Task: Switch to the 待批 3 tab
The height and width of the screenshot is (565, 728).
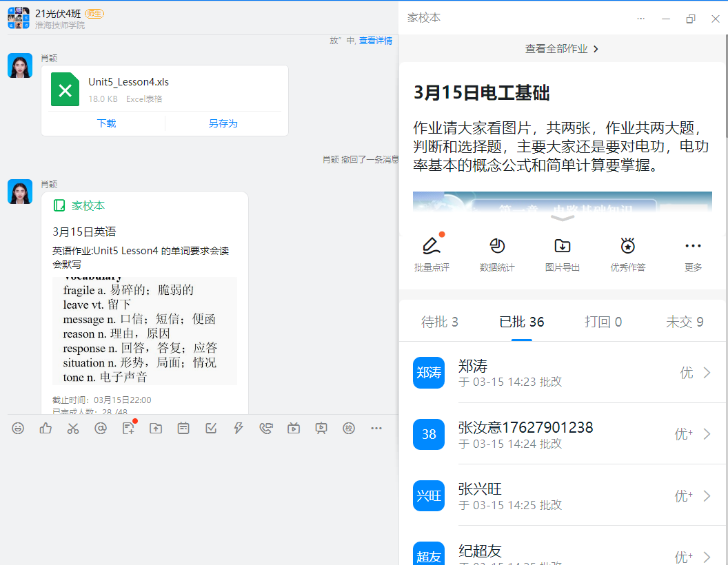Action: click(x=439, y=322)
